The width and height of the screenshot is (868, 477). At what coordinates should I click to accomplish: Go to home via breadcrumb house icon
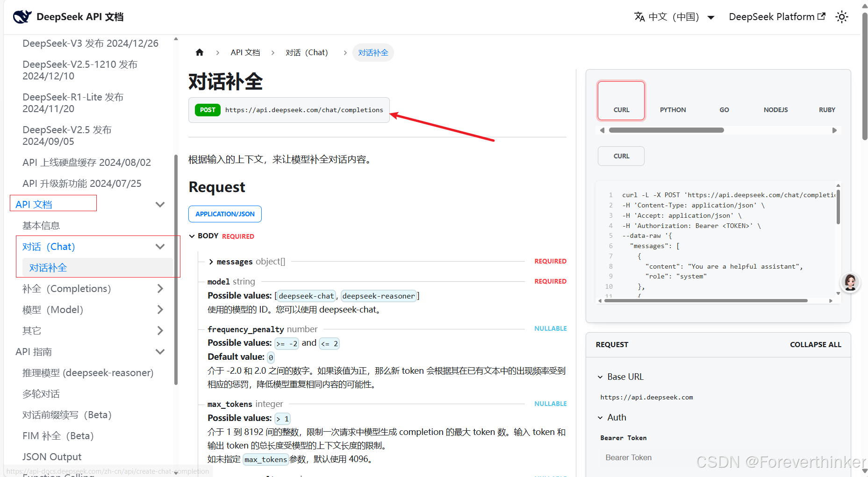coord(200,52)
